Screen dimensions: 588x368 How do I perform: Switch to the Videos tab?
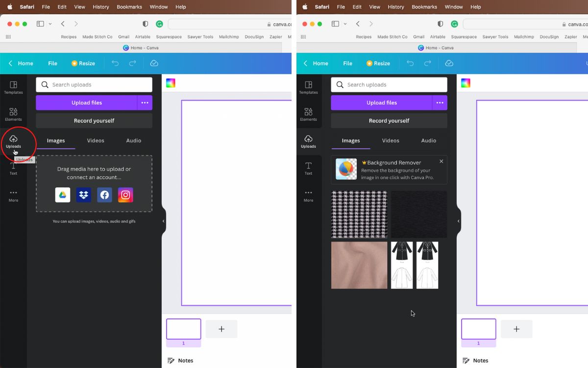click(x=96, y=140)
